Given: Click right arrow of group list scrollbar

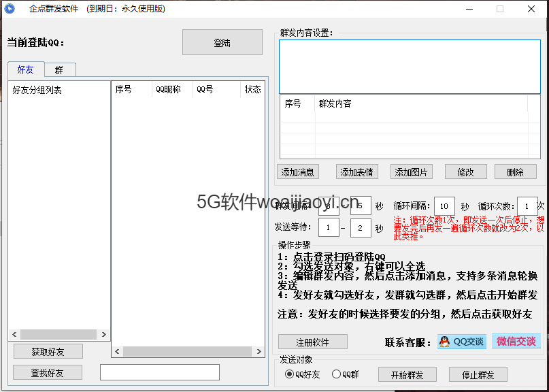Looking at the screenshot, I should coord(103,335).
